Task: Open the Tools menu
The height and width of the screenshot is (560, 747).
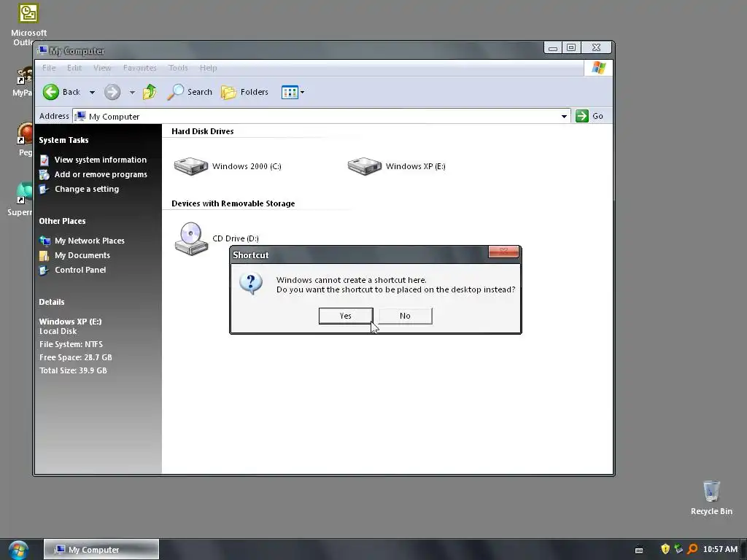Action: point(178,68)
